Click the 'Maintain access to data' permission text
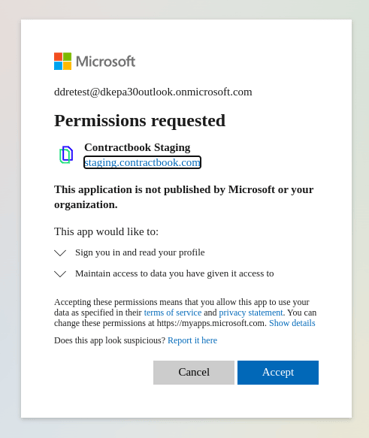The width and height of the screenshot is (369, 438). click(x=175, y=274)
